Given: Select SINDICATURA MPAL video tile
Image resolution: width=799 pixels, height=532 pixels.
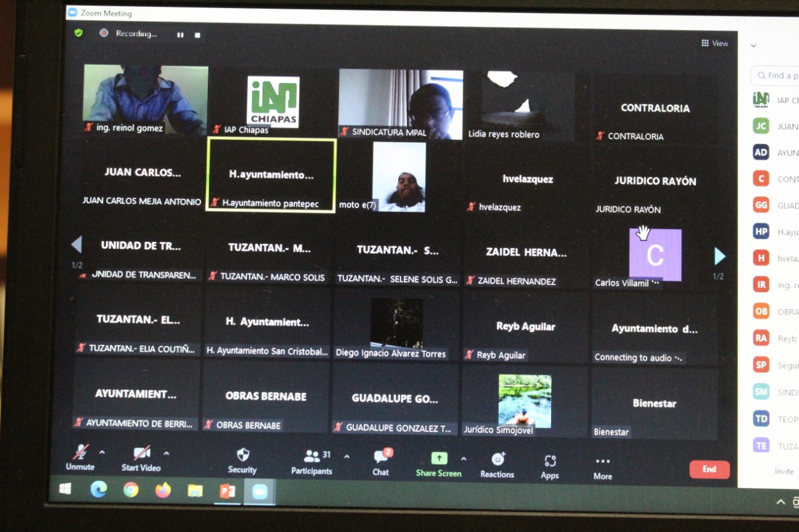Looking at the screenshot, I should (x=401, y=104).
